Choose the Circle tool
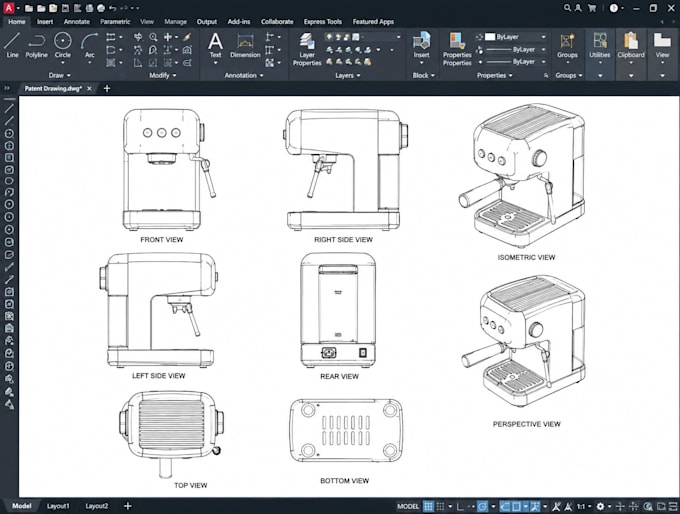Viewport: 680px width, 514px height. pyautogui.click(x=62, y=45)
